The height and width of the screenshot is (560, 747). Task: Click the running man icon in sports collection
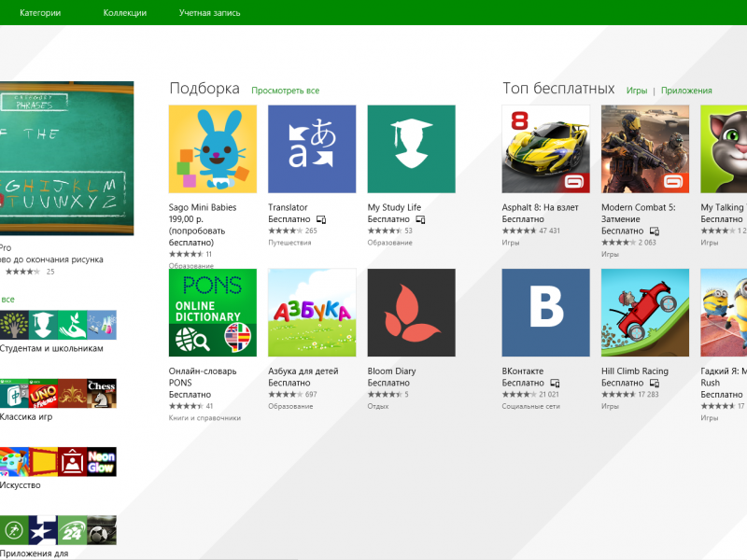click(14, 530)
